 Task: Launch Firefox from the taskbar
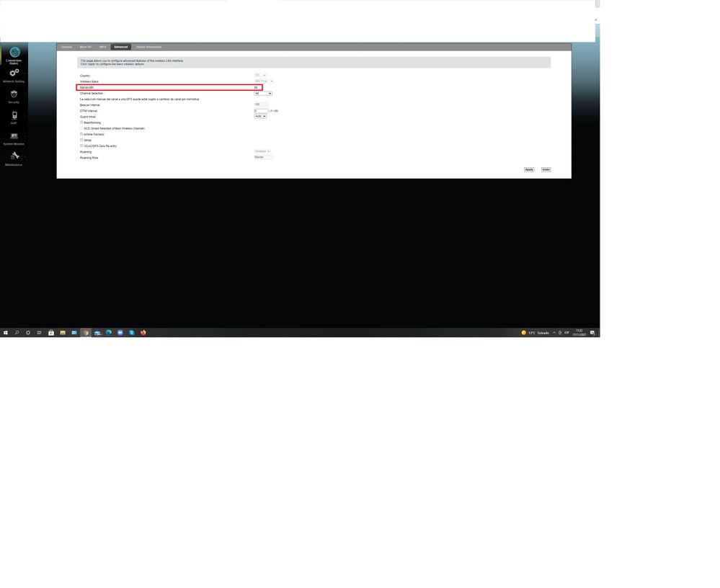(143, 333)
